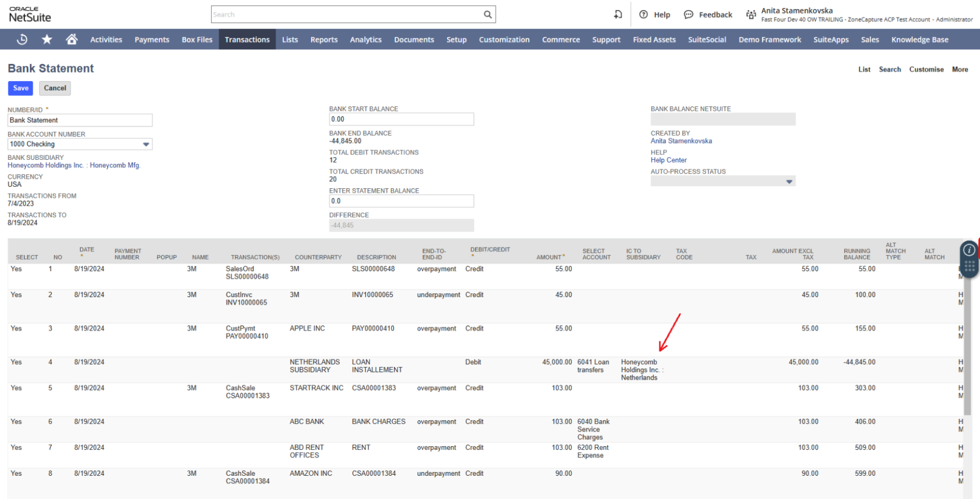Click the Feedback speech bubble icon
980x499 pixels.
[688, 15]
